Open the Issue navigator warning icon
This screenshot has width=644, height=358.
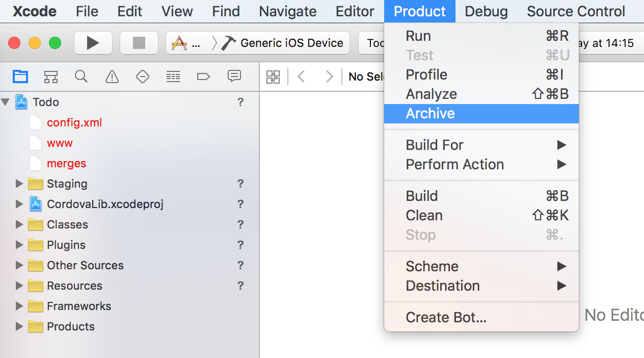112,77
